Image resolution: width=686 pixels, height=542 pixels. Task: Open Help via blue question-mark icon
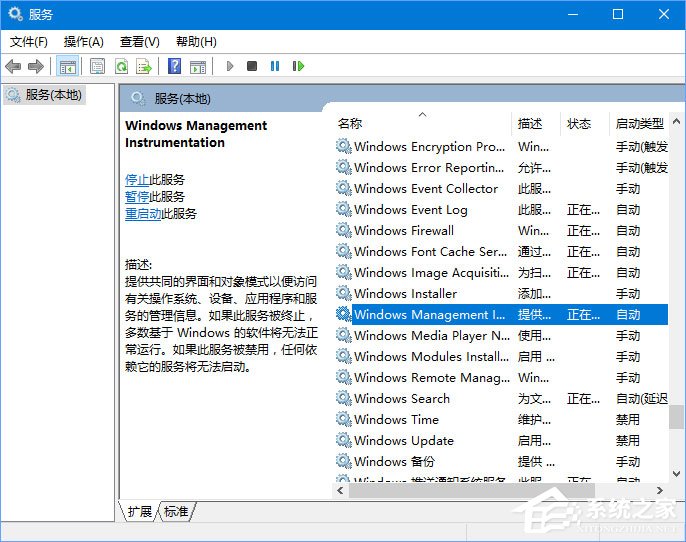174,66
